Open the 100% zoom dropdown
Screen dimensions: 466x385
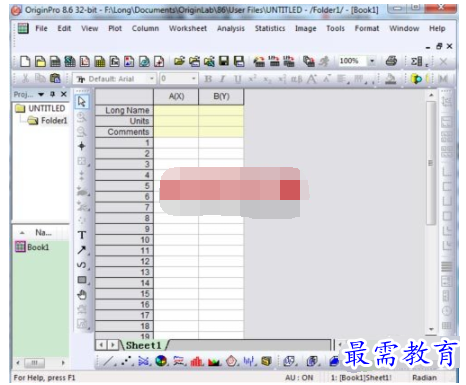[x=372, y=61]
